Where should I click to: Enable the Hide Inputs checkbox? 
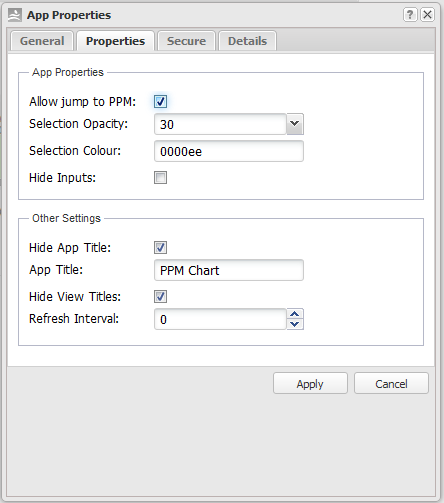pyautogui.click(x=160, y=177)
